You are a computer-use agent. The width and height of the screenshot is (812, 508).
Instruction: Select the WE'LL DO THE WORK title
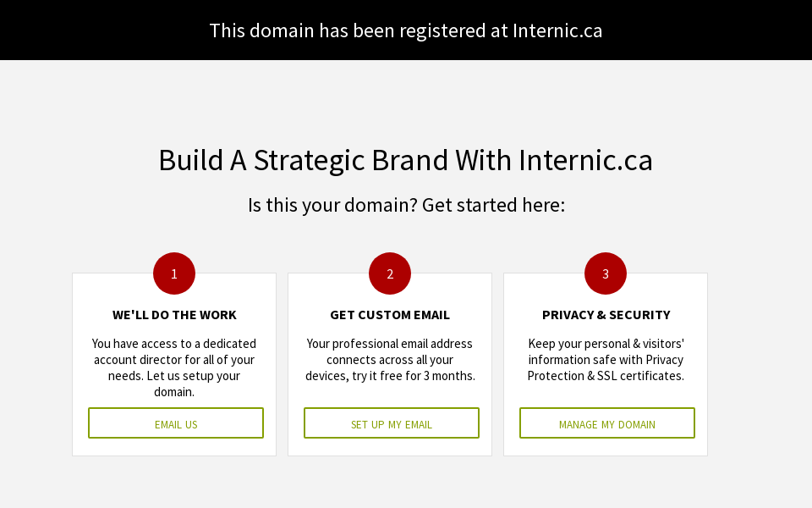[x=174, y=315]
